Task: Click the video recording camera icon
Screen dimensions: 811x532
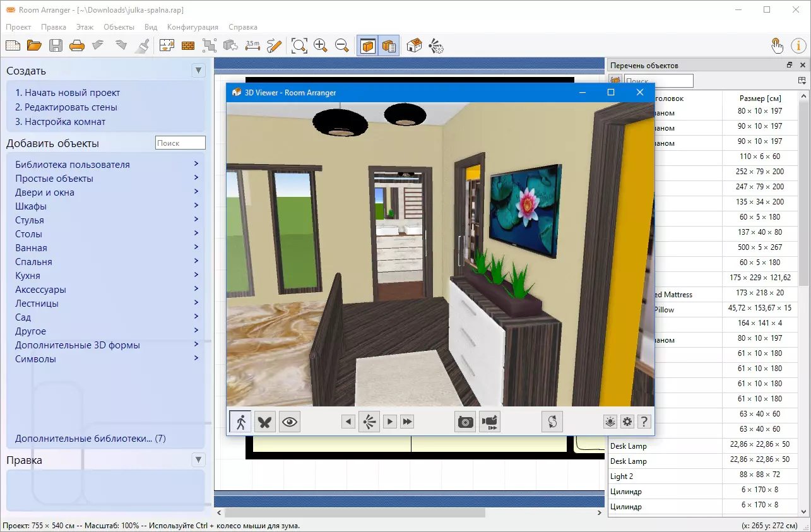Action: coord(490,422)
